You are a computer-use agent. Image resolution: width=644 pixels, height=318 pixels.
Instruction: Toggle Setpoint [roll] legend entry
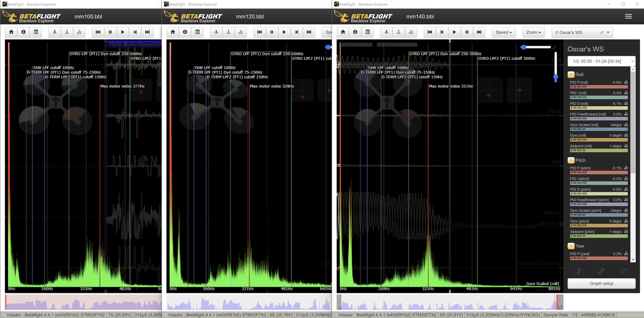599,148
